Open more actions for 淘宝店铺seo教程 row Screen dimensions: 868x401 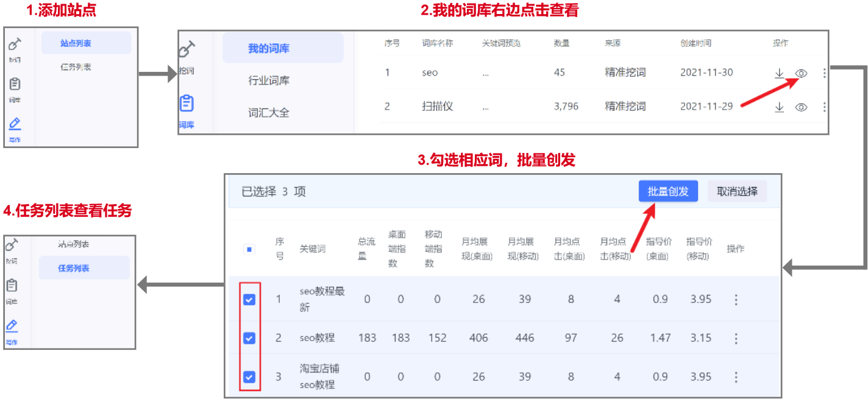(x=736, y=376)
